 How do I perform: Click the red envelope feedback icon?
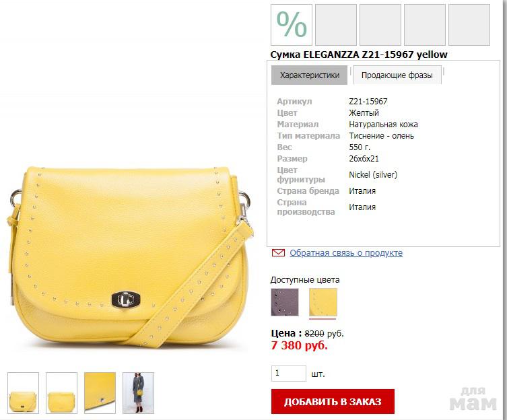tap(278, 252)
